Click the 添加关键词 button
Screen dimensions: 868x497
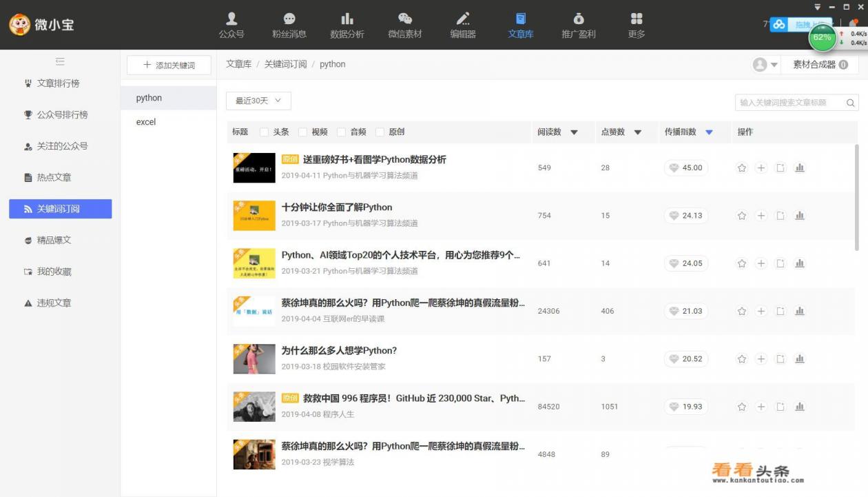pyautogui.click(x=167, y=64)
